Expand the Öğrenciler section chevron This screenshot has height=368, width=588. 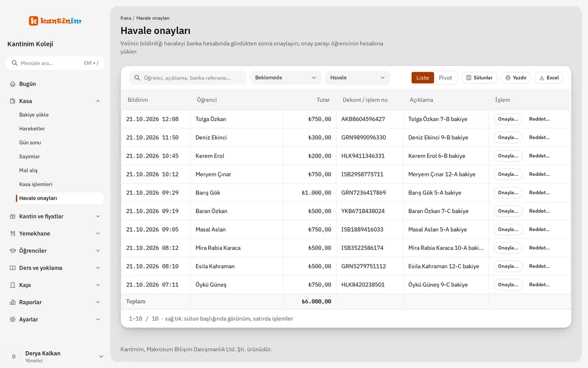click(x=98, y=251)
